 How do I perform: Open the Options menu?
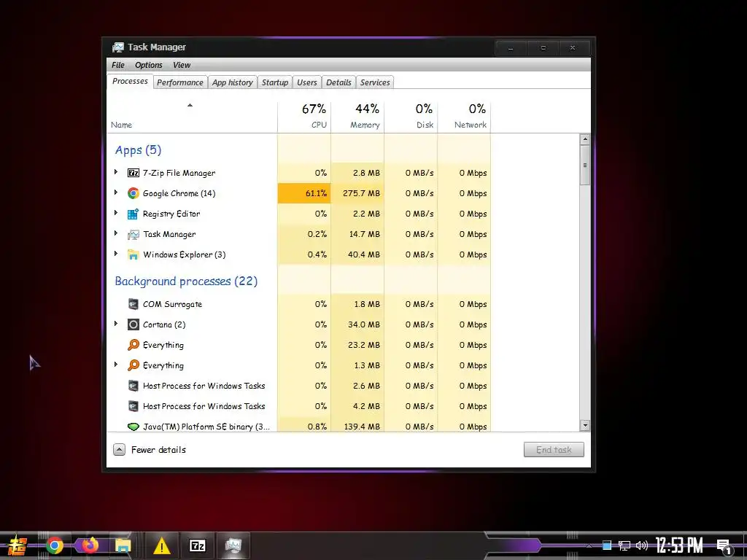pyautogui.click(x=149, y=65)
